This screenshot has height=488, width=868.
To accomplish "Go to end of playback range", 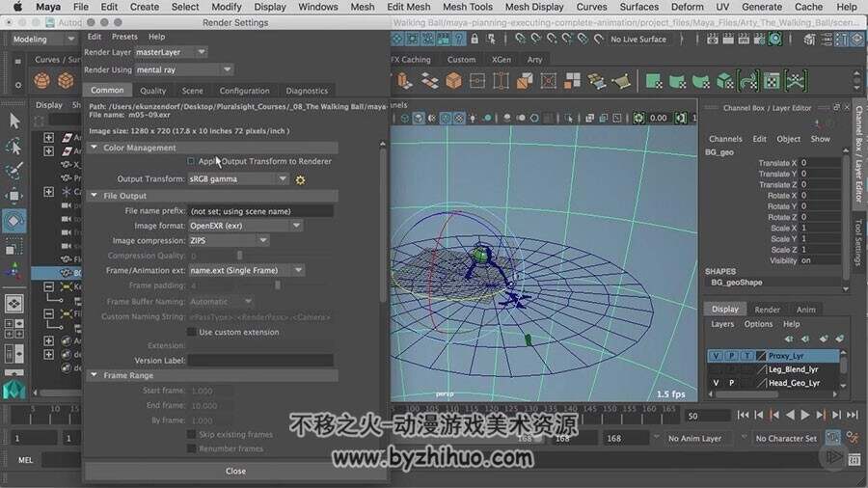I will [x=853, y=415].
